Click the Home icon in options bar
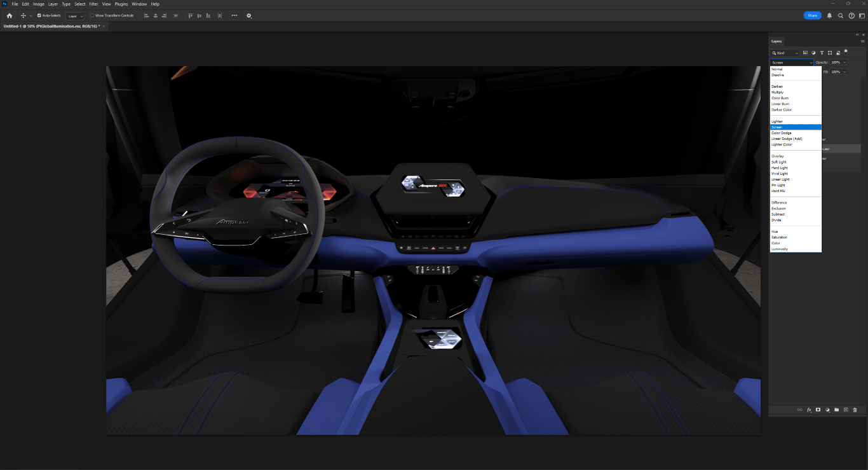868x470 pixels. pos(9,15)
